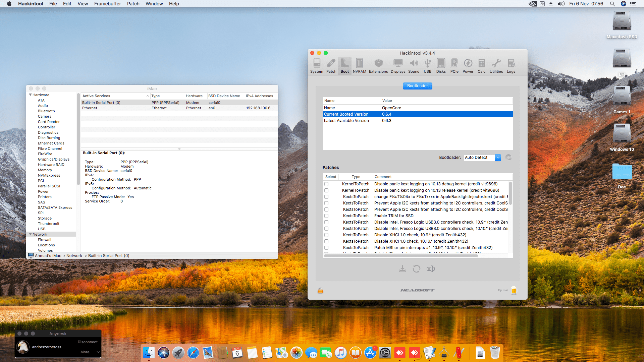Click the download patches icon below the list

pos(402,269)
